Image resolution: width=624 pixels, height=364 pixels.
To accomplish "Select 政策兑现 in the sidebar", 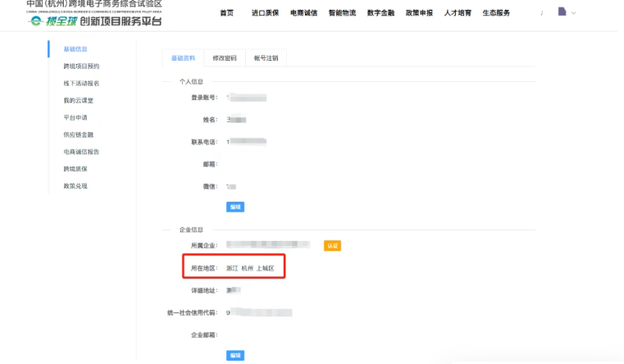I will point(75,186).
